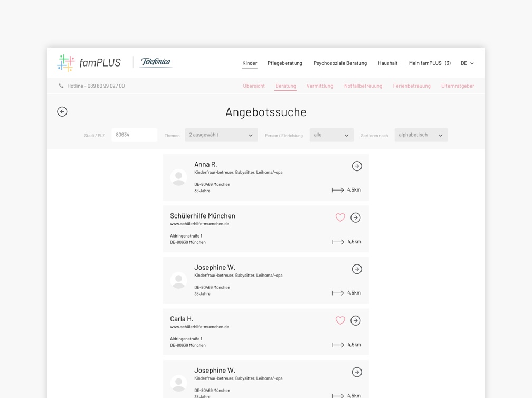Open the Sortieren nach dropdown

[x=421, y=135]
